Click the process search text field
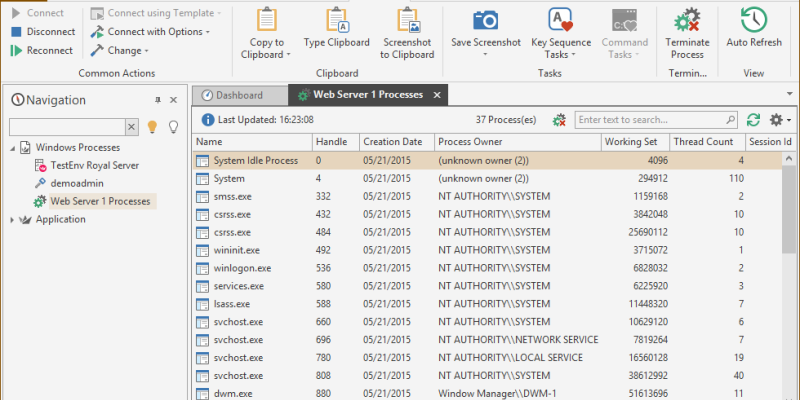The image size is (800, 400). click(x=655, y=120)
